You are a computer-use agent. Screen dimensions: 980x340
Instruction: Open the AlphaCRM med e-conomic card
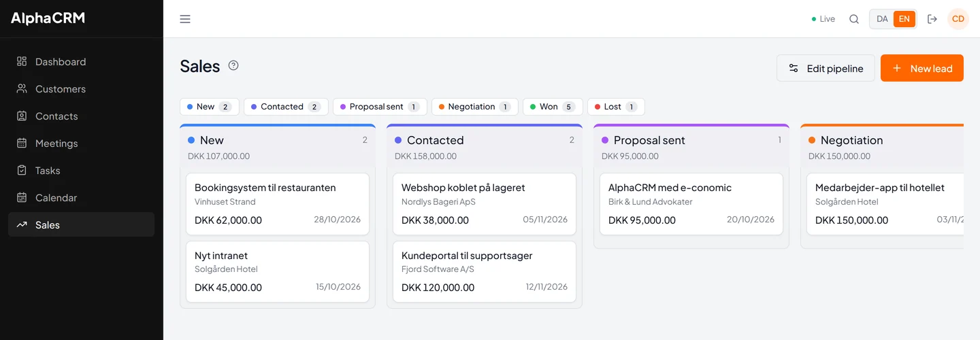click(691, 204)
